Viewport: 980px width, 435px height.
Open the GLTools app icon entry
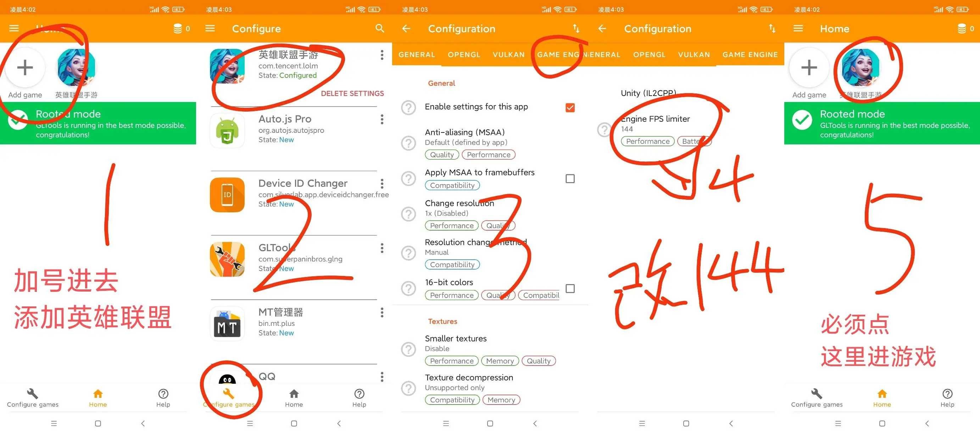coord(227,259)
